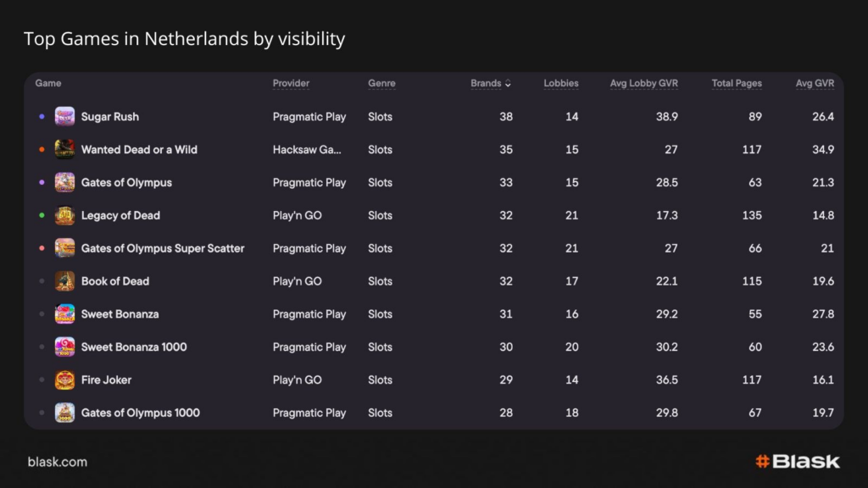Click the Sweet Bonanza 1000 game name
This screenshot has width=868, height=488.
(134, 347)
